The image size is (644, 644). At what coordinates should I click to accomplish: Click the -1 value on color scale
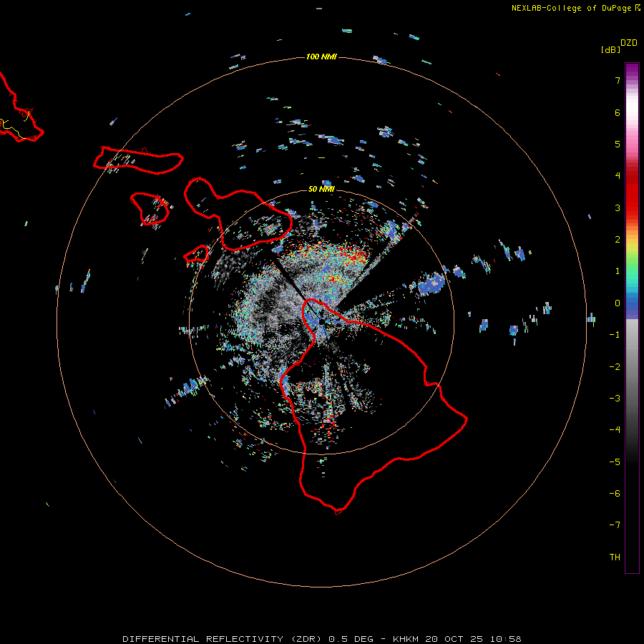[615, 335]
